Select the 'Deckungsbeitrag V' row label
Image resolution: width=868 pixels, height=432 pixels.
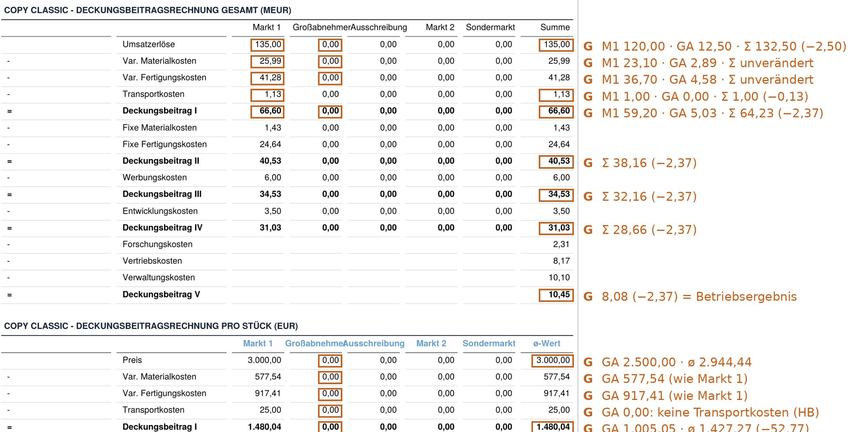tap(161, 294)
